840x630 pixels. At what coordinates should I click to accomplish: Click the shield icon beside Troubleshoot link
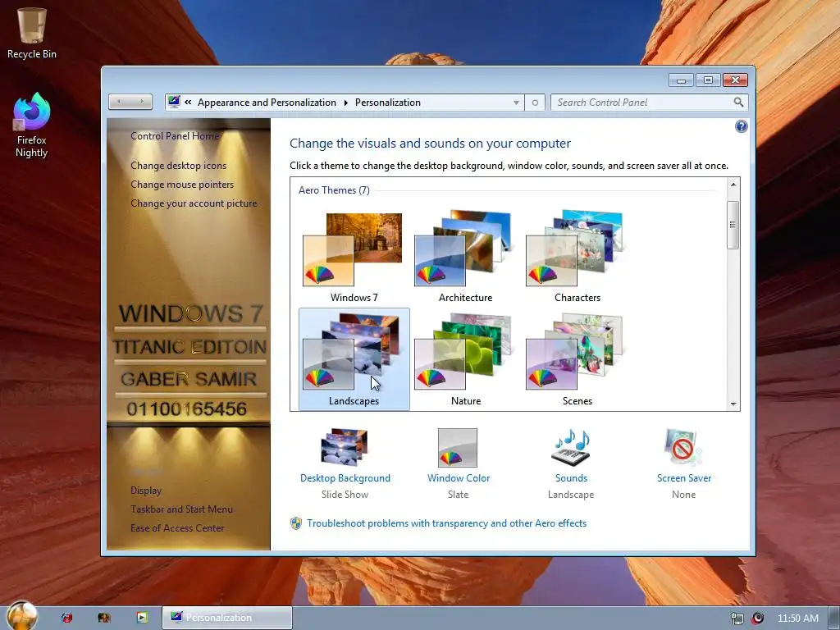click(295, 523)
